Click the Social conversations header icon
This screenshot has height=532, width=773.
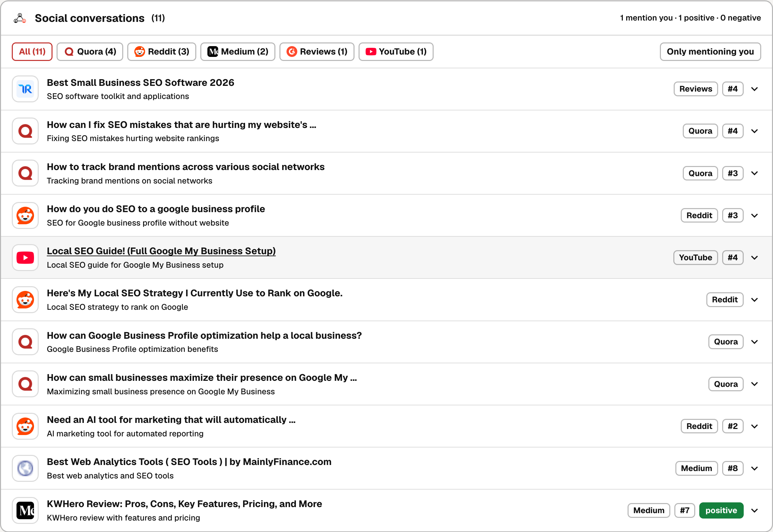pyautogui.click(x=20, y=18)
